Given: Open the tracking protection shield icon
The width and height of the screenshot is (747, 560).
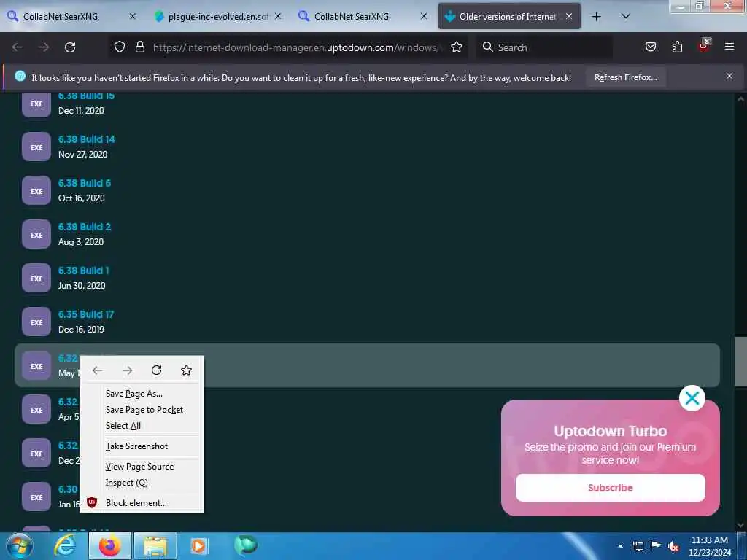Looking at the screenshot, I should point(120,47).
